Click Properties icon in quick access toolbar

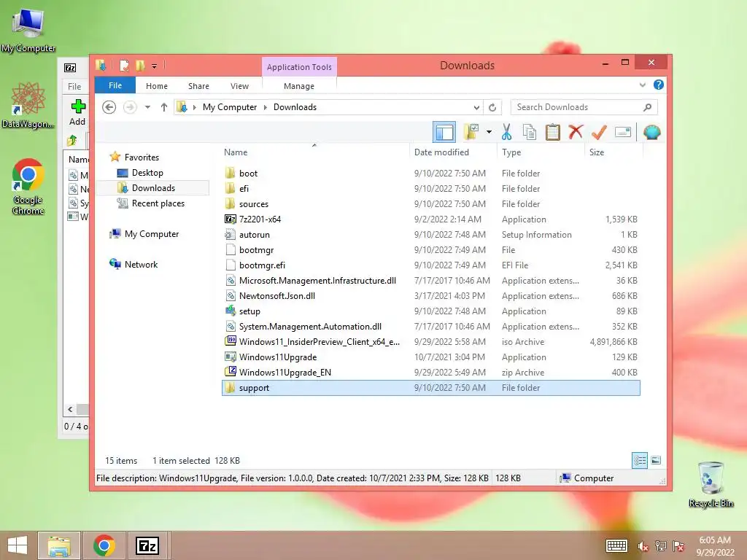tap(124, 66)
